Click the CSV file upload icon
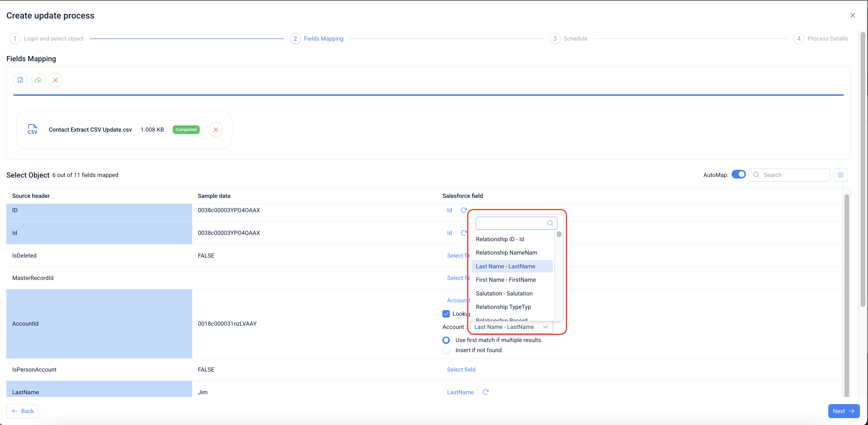 (20, 80)
